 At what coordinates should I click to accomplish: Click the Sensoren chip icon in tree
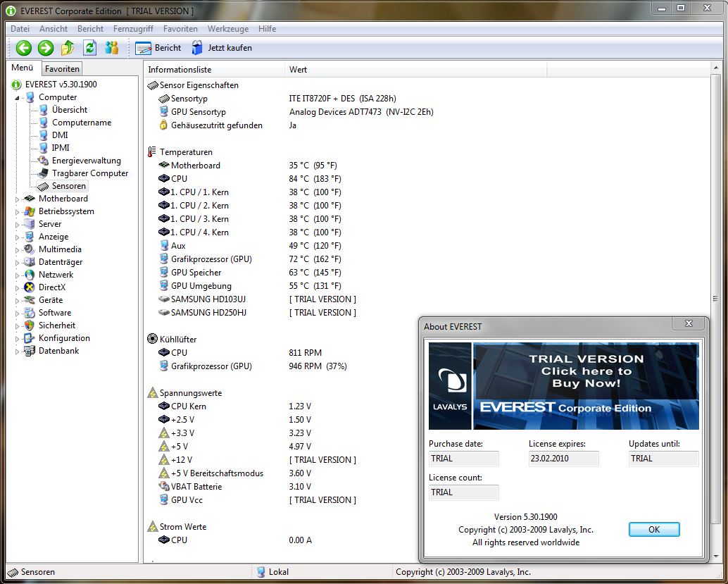43,186
